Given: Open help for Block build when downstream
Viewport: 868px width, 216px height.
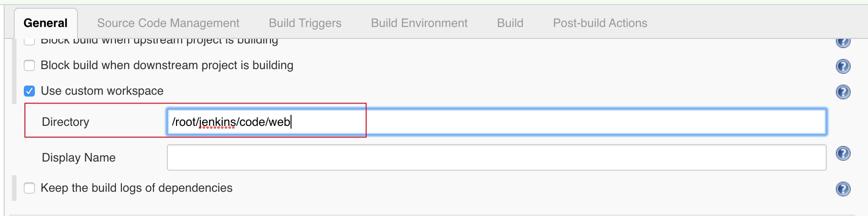Looking at the screenshot, I should point(843,66).
